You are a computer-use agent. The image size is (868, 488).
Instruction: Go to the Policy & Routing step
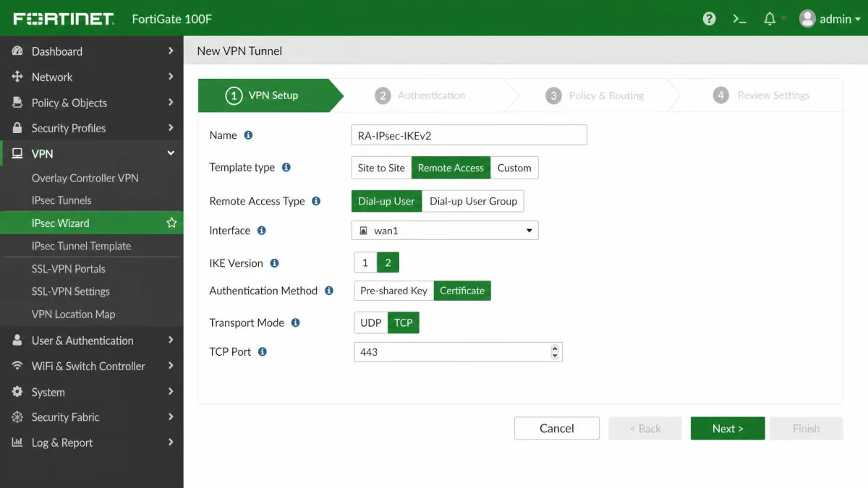[595, 95]
